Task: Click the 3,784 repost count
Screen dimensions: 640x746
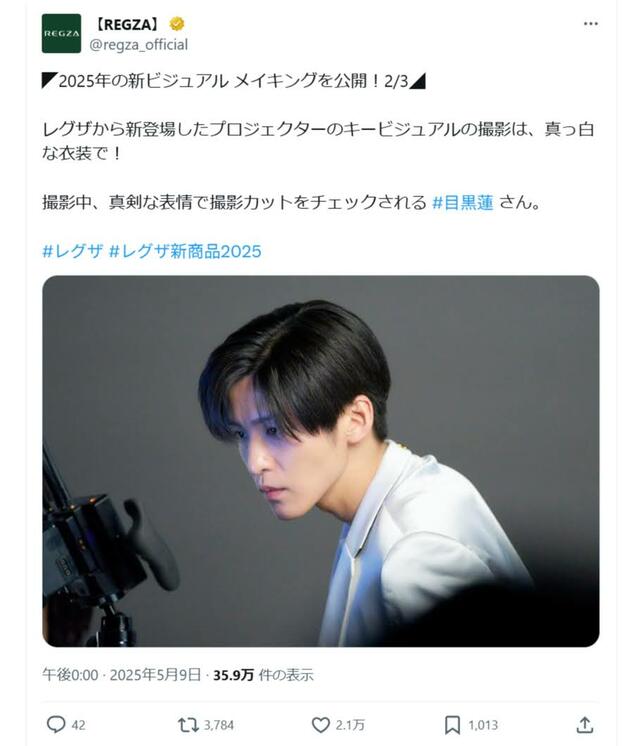Action: [x=219, y=725]
